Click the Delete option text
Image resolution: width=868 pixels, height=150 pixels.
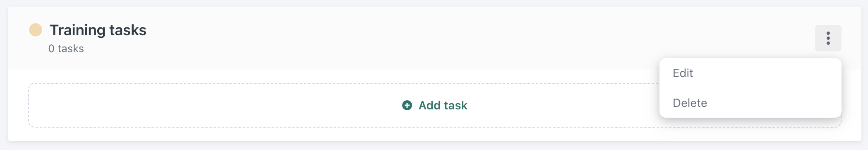tap(690, 103)
